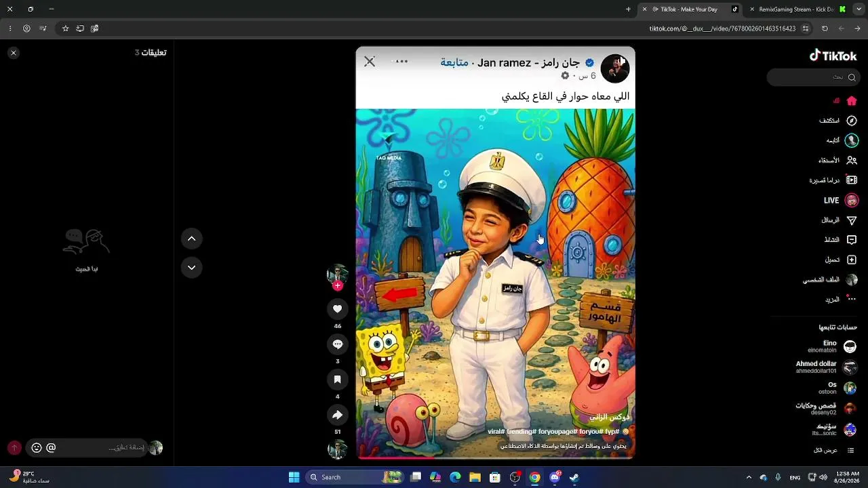Open the taskbar clock showing 12:58 AM
This screenshot has height=488, width=868.
[846, 477]
